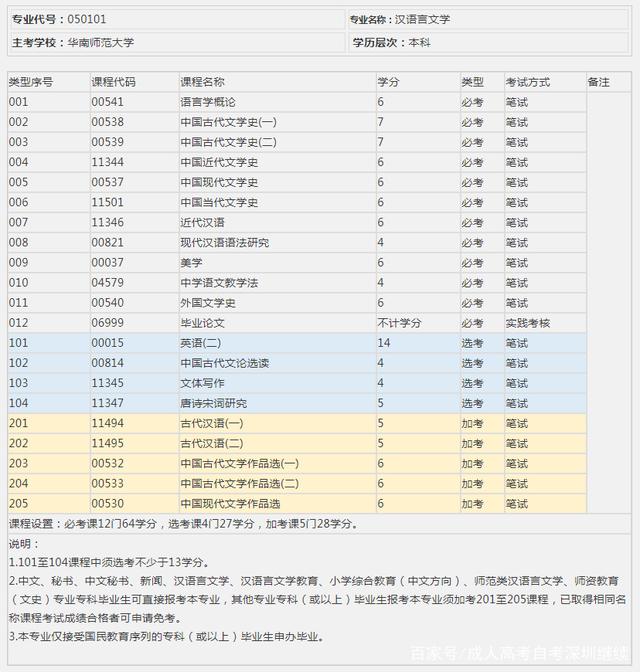Click course code 11501
The image size is (640, 672).
click(107, 202)
